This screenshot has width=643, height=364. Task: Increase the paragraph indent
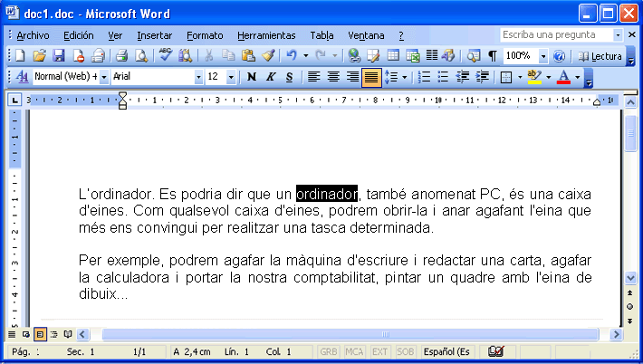tap(482, 77)
